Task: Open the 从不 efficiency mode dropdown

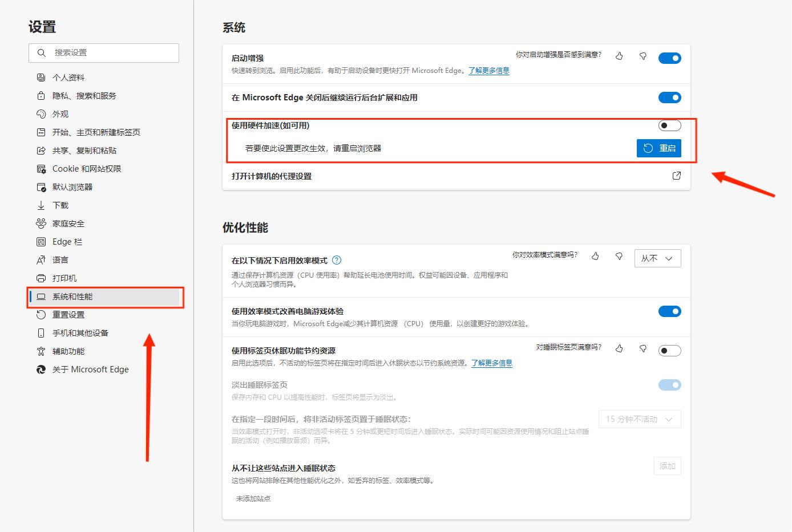Action: 657,258
